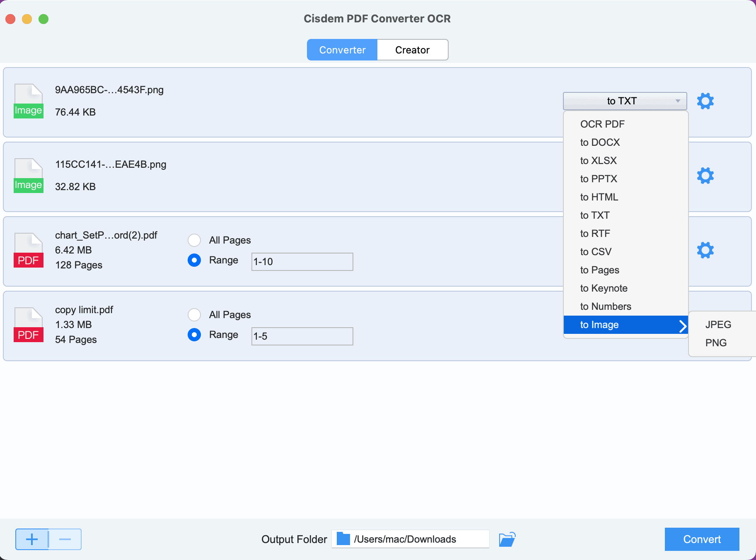The height and width of the screenshot is (560, 756).
Task: Choose to XLSX from format menu
Action: click(626, 161)
